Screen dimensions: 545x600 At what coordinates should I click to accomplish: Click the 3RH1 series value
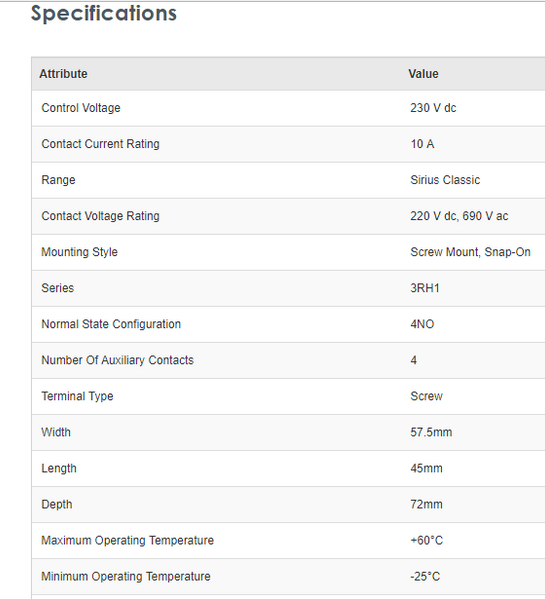[x=425, y=288]
